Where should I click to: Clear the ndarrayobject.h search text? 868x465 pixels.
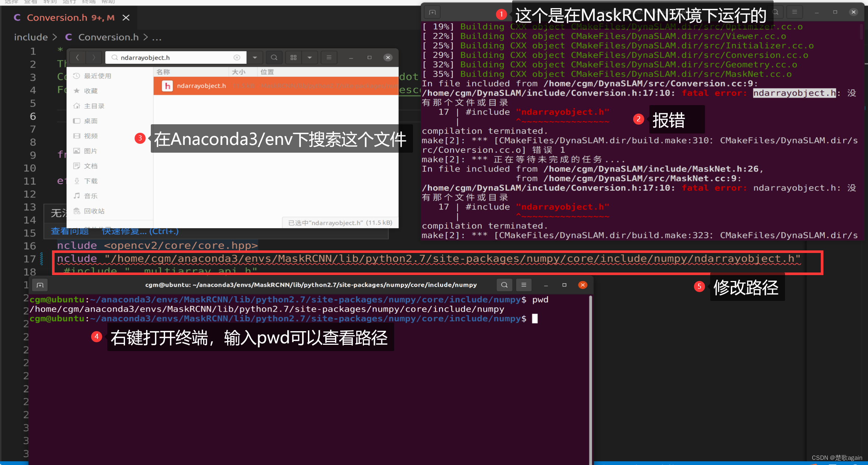tap(237, 58)
